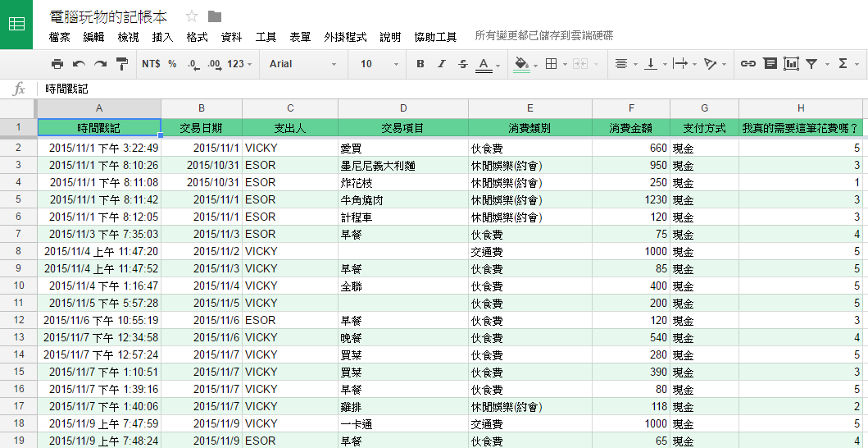The height and width of the screenshot is (448, 868).
Task: Toggle bold formatting
Action: [420, 64]
